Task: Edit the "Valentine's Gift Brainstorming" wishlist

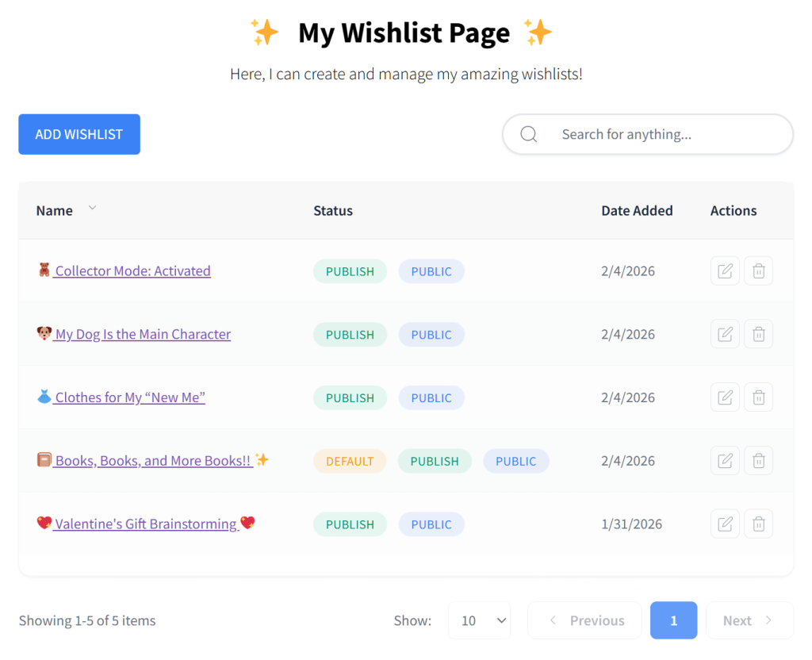Action: [x=725, y=524]
